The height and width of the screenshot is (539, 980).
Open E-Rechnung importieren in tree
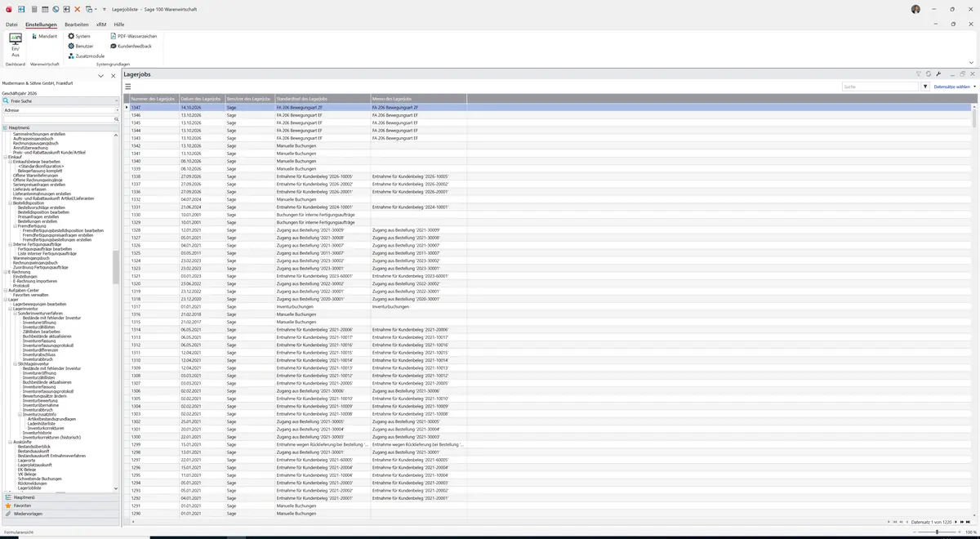(35, 281)
